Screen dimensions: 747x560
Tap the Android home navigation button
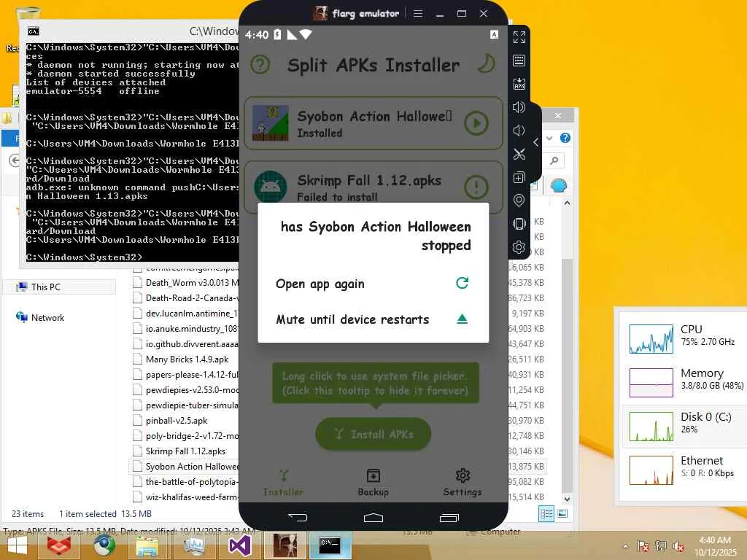coord(373,518)
